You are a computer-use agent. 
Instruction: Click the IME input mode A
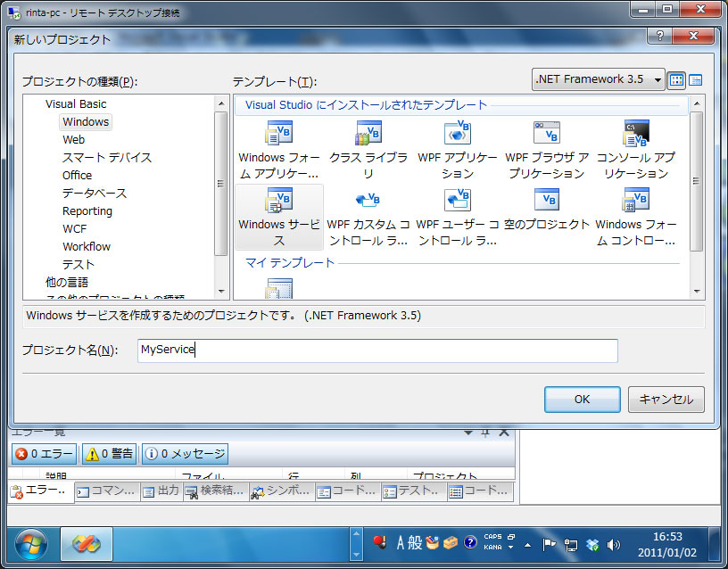[x=401, y=542]
